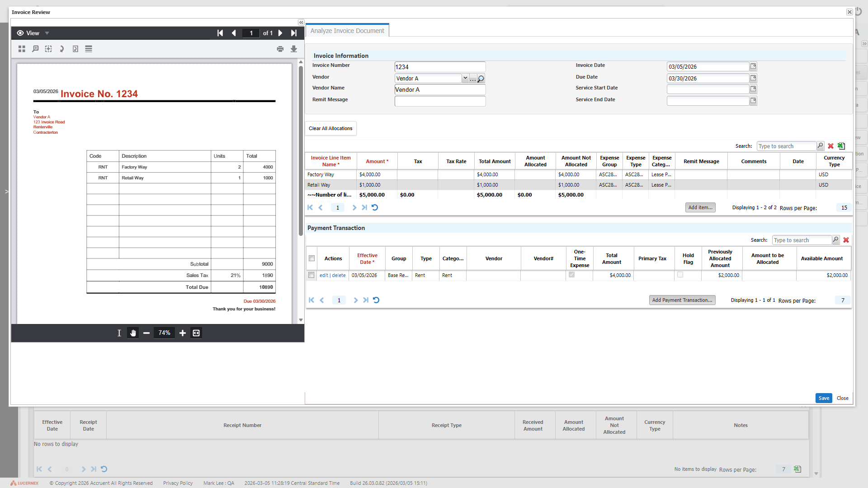Select the payment transaction row checkbox
Screen dimensions: 868x488
tap(311, 275)
